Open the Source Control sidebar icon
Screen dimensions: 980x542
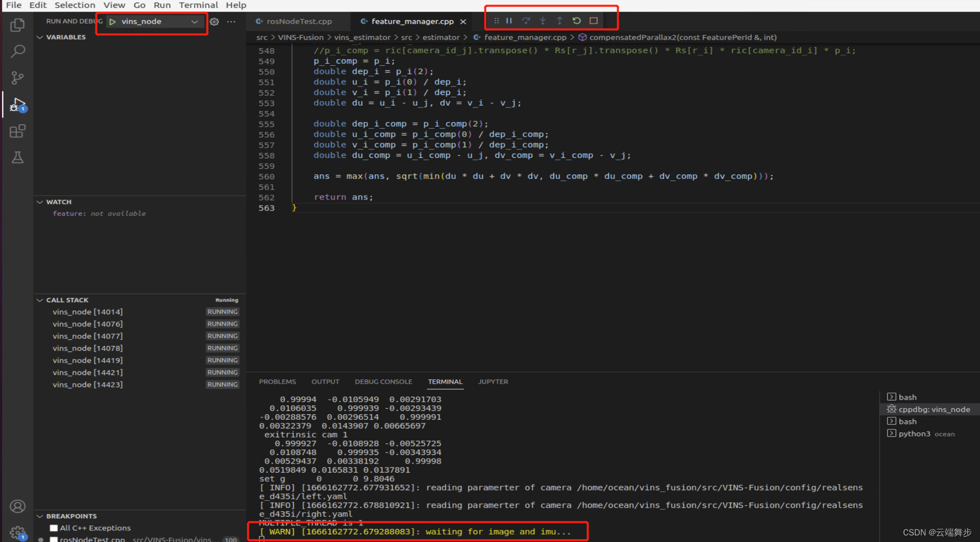coord(18,77)
